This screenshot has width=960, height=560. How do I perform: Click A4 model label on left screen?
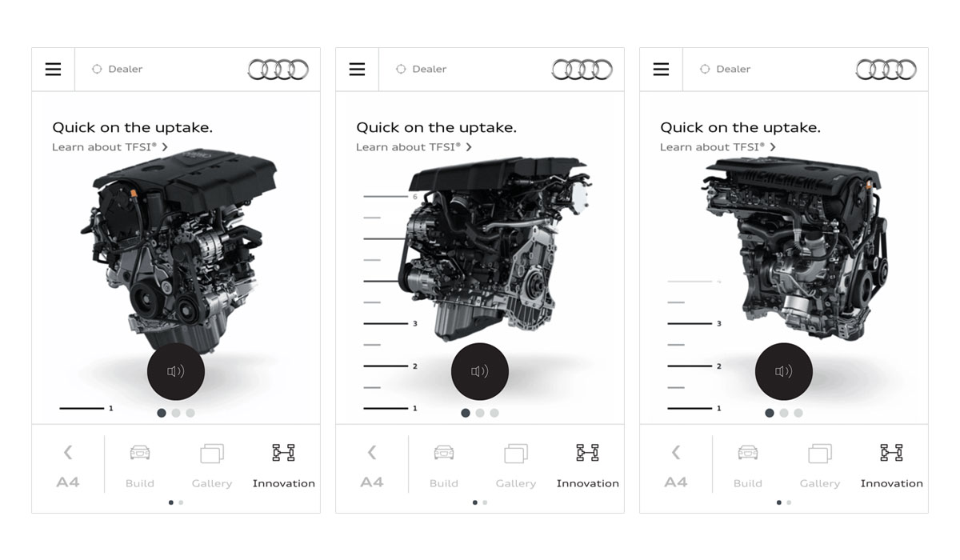pyautogui.click(x=68, y=482)
